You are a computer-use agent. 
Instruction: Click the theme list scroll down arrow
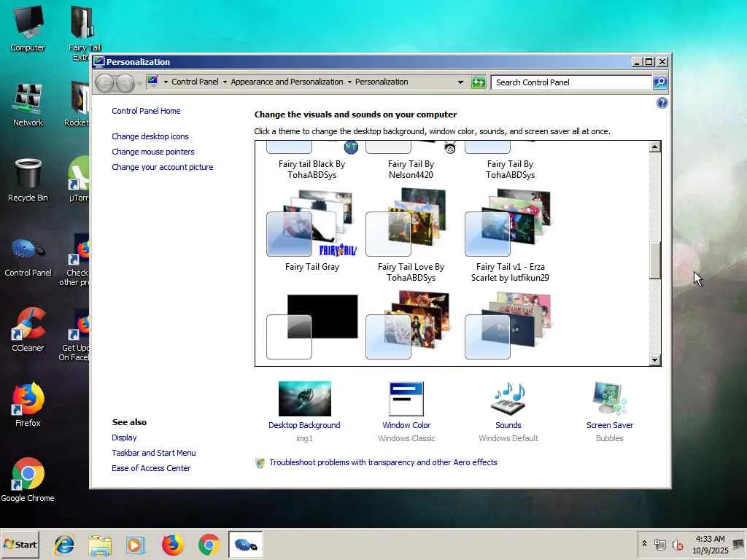[654, 360]
